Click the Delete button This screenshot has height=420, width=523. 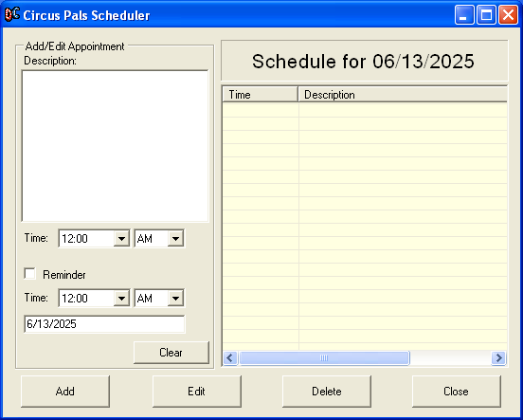(327, 392)
